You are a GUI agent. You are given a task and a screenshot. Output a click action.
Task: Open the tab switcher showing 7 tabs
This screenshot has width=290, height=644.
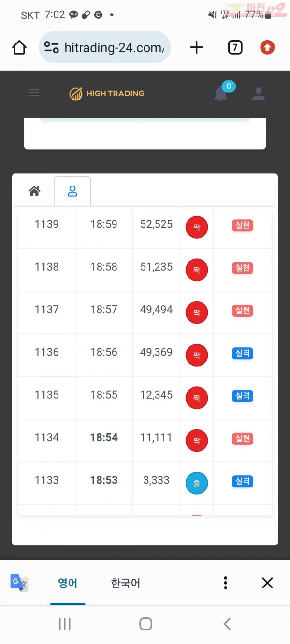235,47
